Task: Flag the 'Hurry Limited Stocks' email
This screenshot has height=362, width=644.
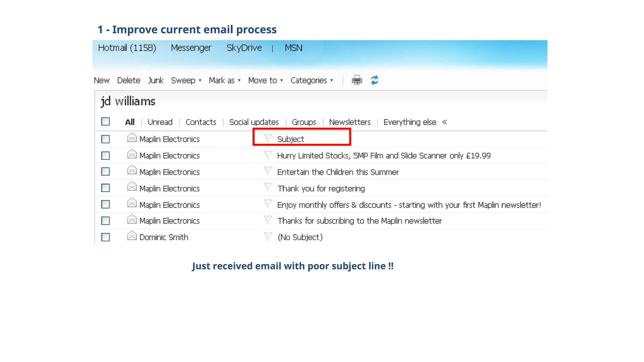Action: tap(268, 154)
